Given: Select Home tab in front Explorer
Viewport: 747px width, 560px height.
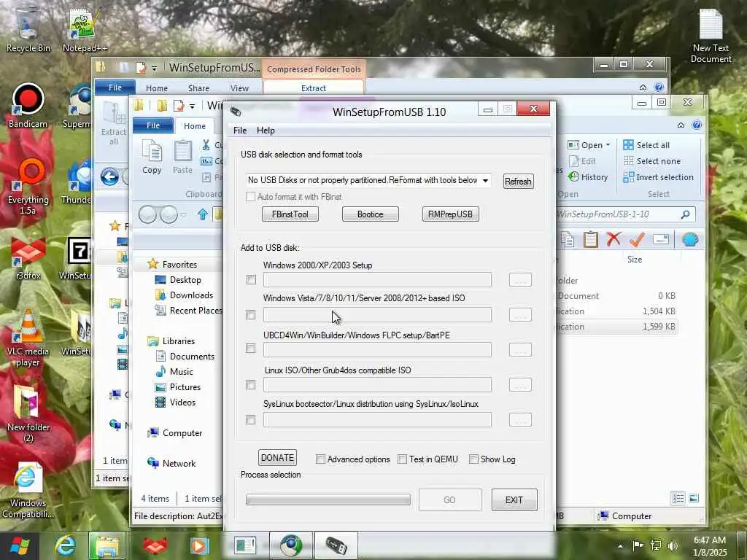Looking at the screenshot, I should point(195,125).
